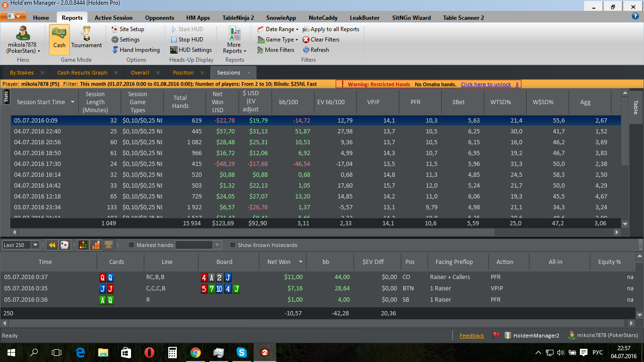Open More Filters
This screenshot has height=362, width=644.
pos(276,50)
